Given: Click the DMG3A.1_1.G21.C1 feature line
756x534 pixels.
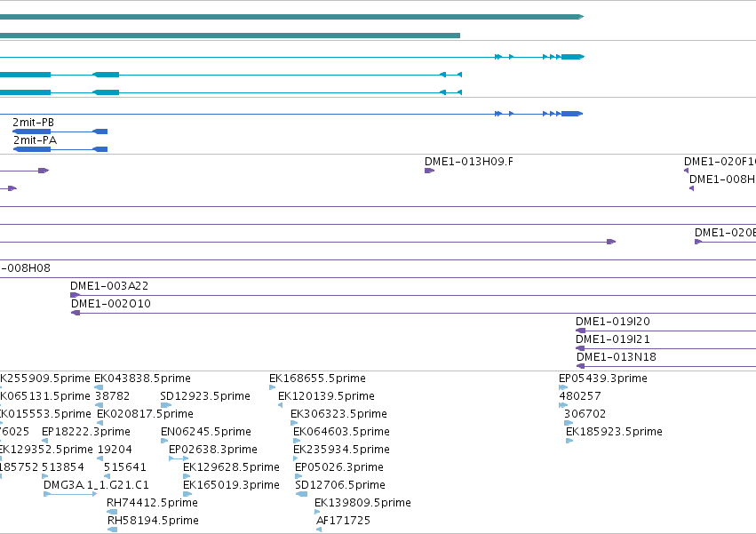Looking at the screenshot, I should pos(70,494).
